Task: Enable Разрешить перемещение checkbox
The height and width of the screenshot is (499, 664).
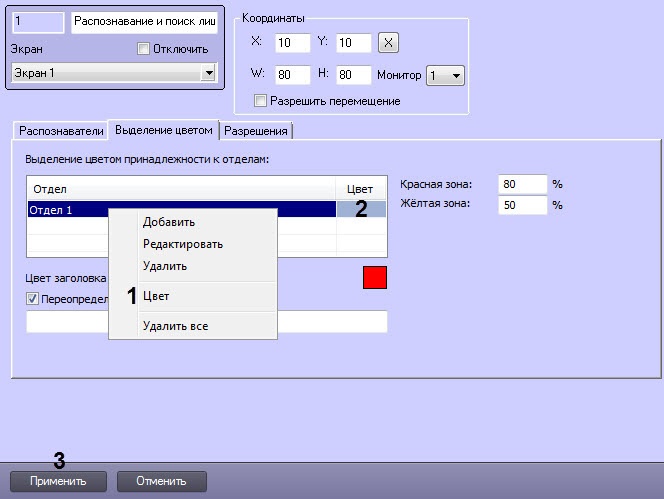Action: pos(262,101)
